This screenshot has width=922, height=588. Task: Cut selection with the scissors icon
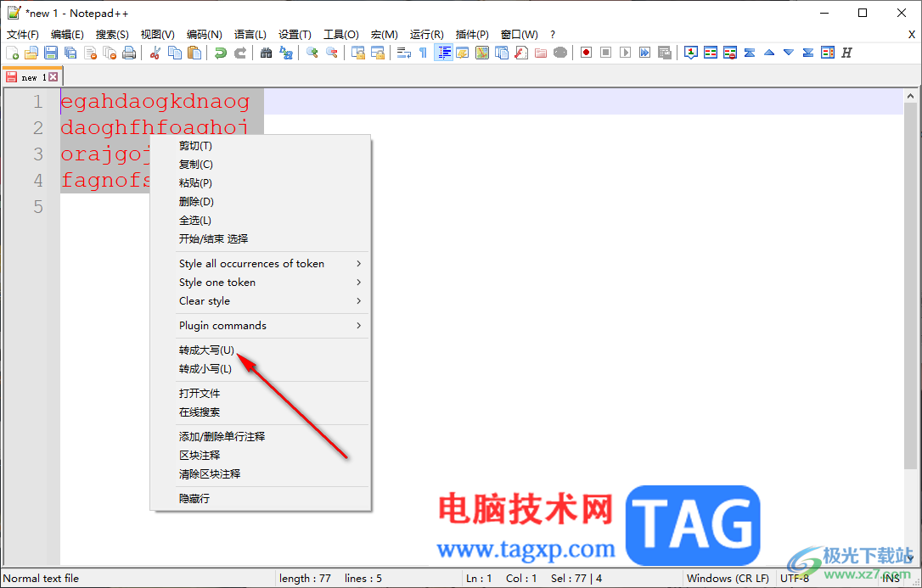(x=155, y=53)
